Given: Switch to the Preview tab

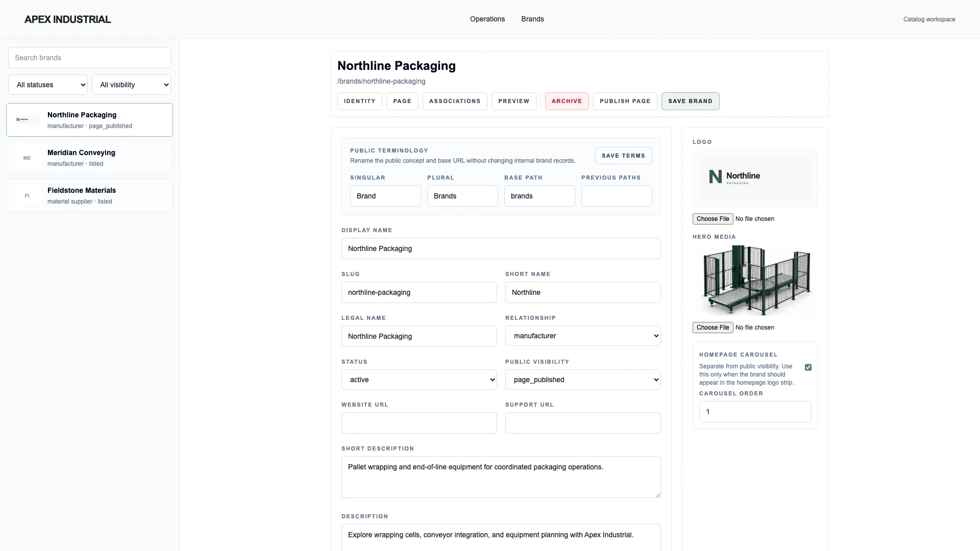Looking at the screenshot, I should coord(514,101).
